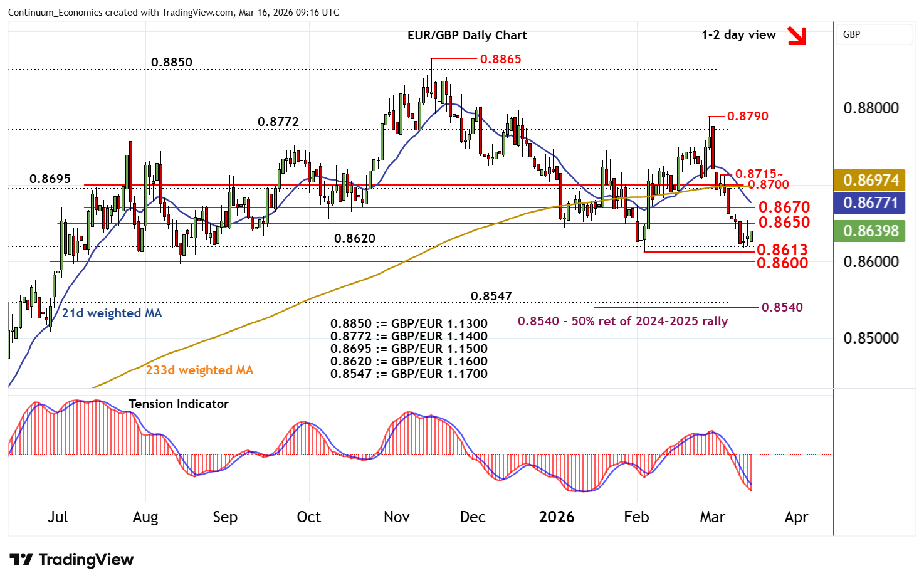Click the 2026 year marker on time axis

coord(557,517)
